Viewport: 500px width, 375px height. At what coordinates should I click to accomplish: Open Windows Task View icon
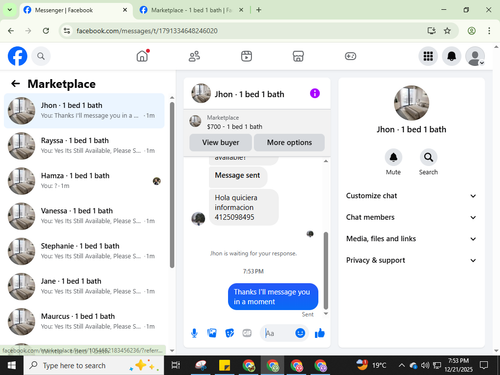pos(176,365)
